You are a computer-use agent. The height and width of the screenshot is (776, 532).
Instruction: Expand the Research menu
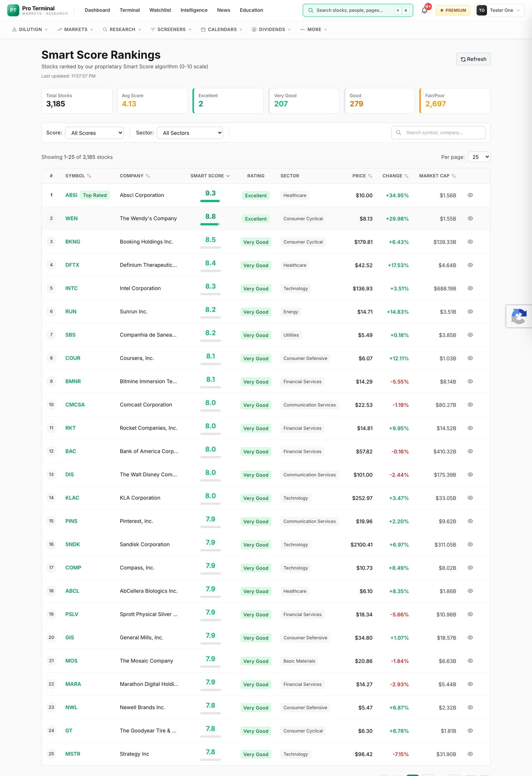122,29
